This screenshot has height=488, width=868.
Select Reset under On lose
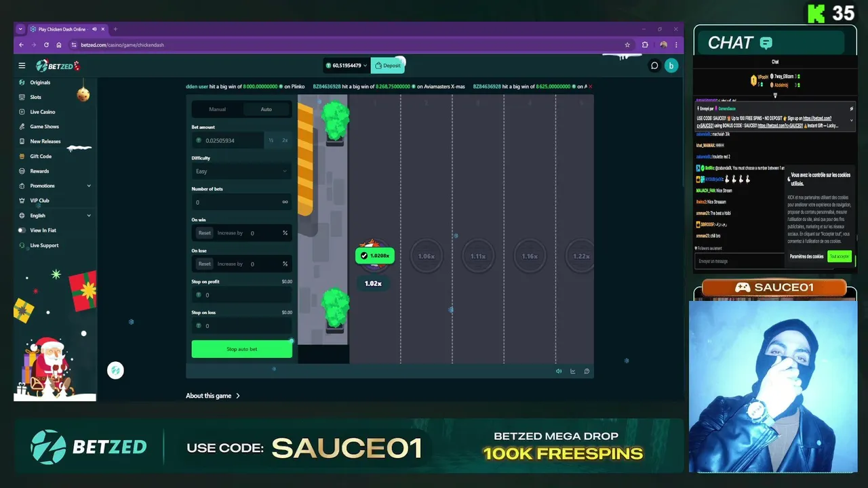[x=204, y=264]
